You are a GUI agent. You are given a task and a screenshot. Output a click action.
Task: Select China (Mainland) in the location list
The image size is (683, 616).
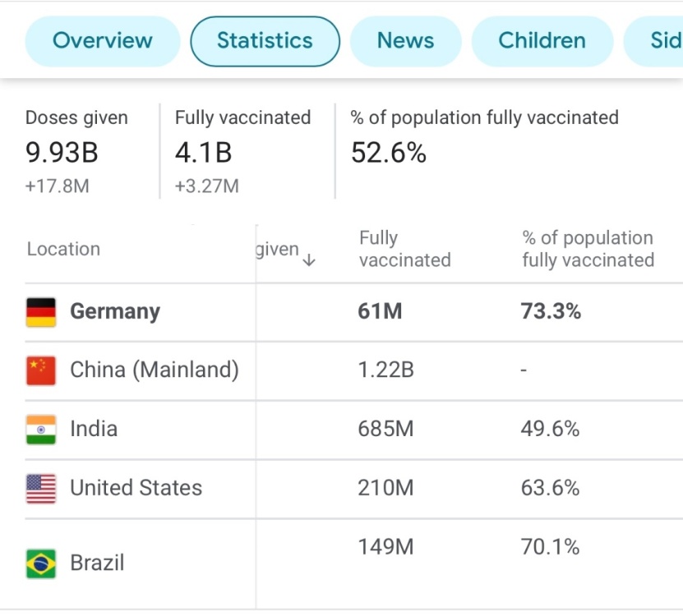[155, 370]
